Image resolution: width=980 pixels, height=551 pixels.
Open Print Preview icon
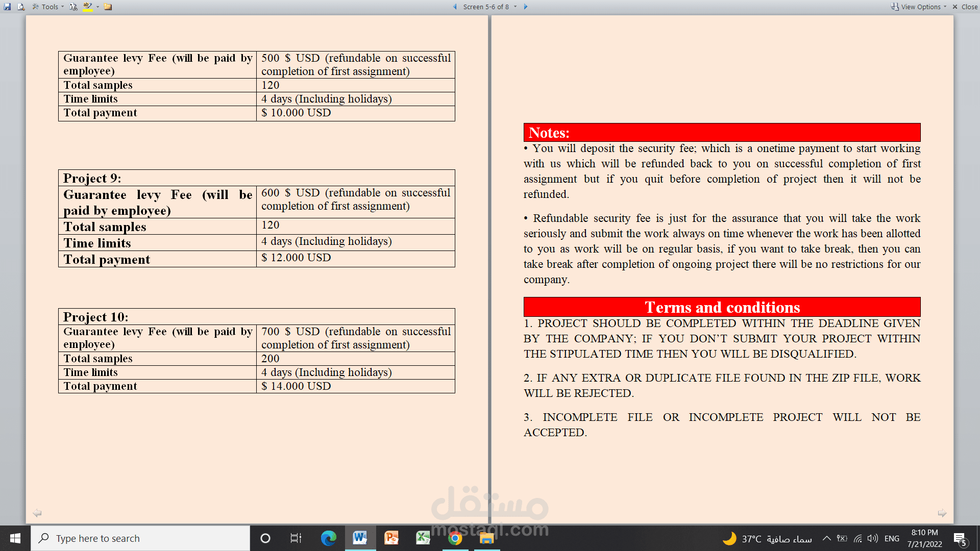20,7
